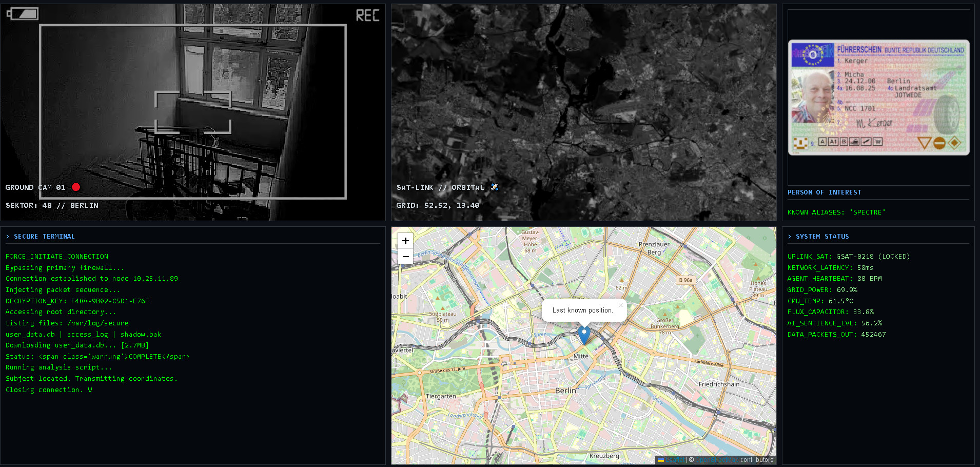Open the OpenStreetMap attribution link
The width and height of the screenshot is (980, 467).
pyautogui.click(x=717, y=460)
